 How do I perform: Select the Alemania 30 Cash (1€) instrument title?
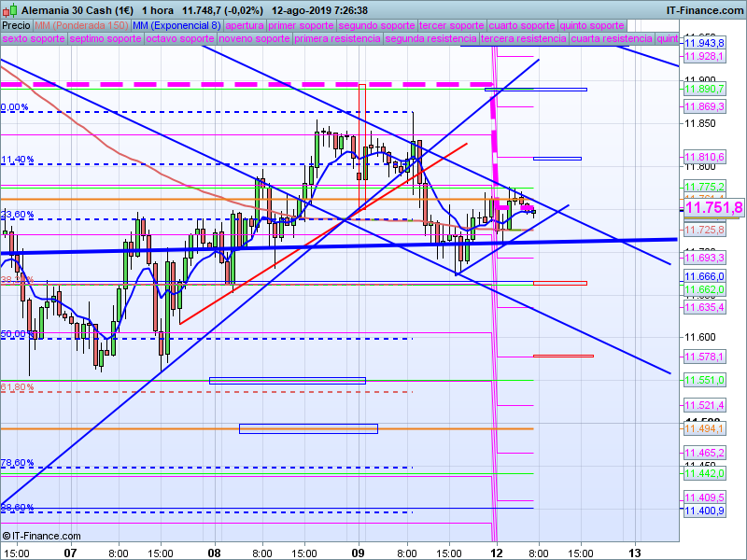78,10
